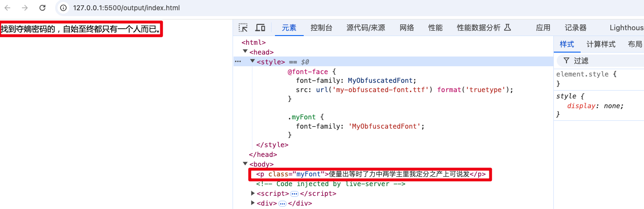644x209 pixels.
Task: Select the 样式 sidebar tab
Action: pyautogui.click(x=567, y=44)
